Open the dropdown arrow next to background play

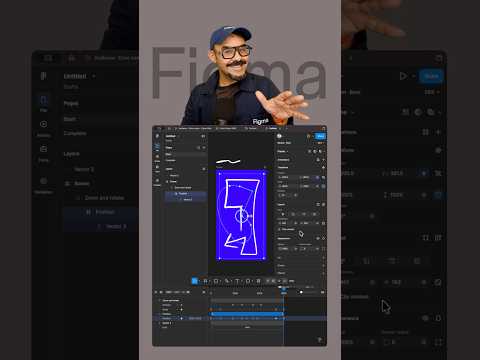pyautogui.click(x=414, y=76)
